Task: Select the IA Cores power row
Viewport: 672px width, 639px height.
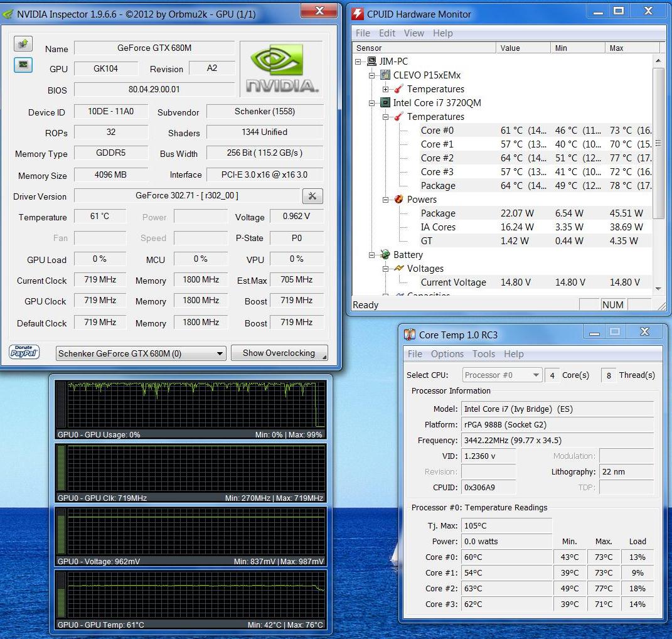Action: coord(536,227)
